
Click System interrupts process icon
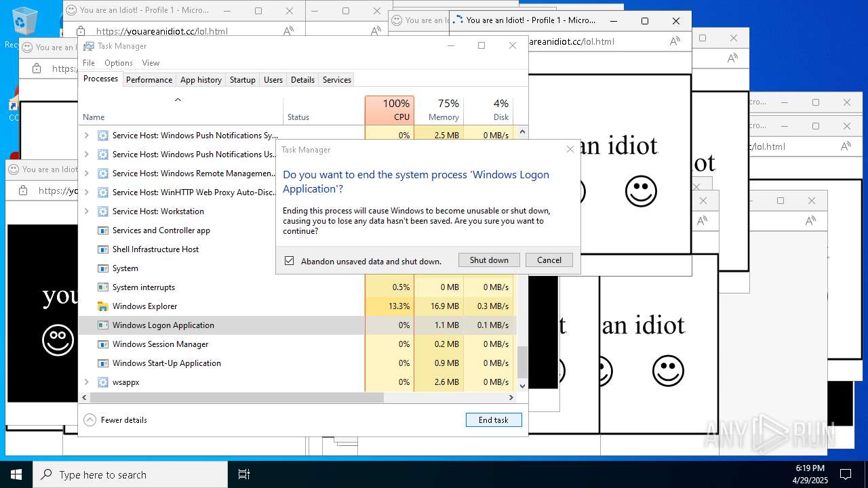103,287
